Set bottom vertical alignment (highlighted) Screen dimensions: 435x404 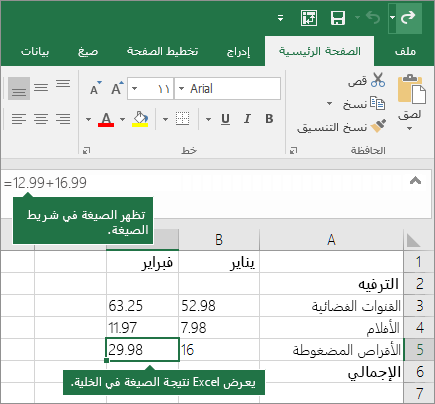19,89
